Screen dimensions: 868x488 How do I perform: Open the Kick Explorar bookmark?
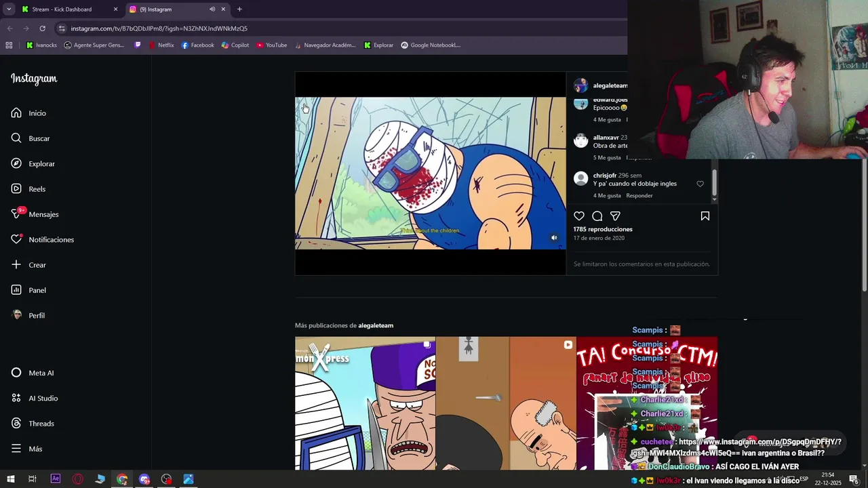click(378, 45)
